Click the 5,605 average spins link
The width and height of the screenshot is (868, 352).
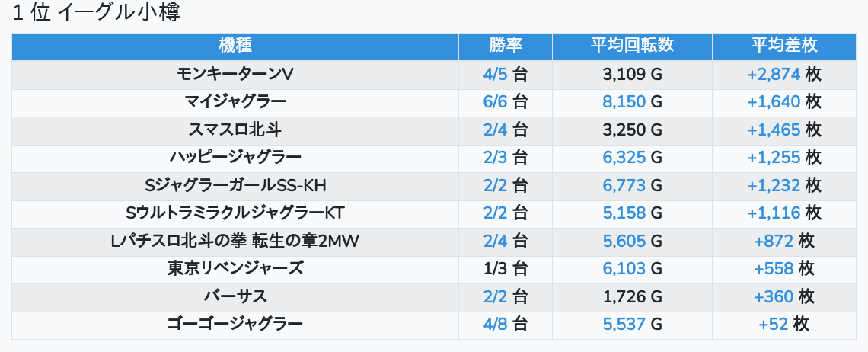tap(624, 241)
